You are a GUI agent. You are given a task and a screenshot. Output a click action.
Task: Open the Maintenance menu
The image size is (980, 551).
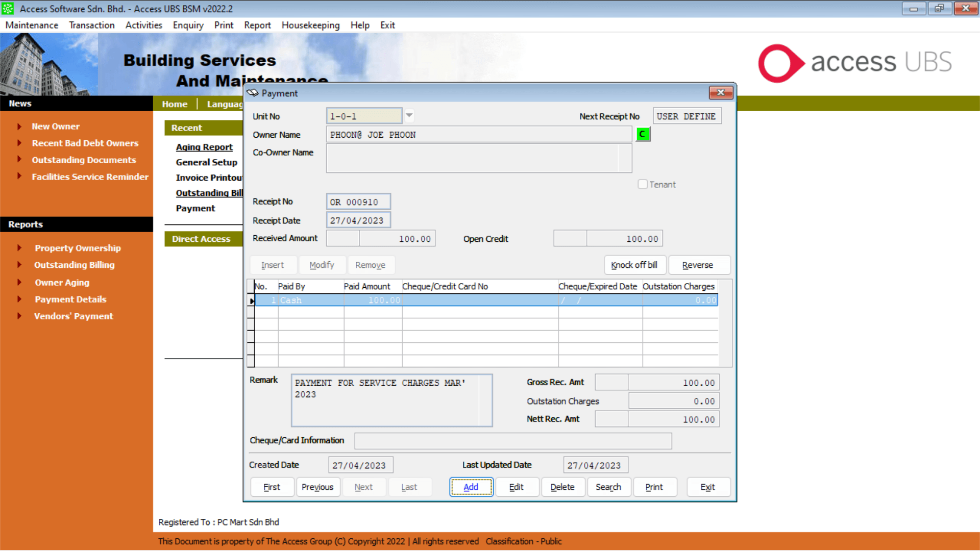32,25
